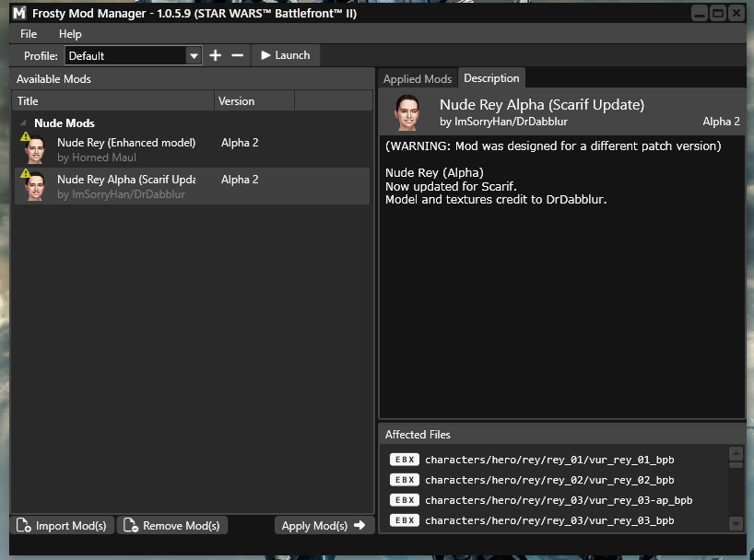Viewport: 754px width, 560px height.
Task: Click Affected Files scrollbar up arrow
Action: tap(736, 453)
